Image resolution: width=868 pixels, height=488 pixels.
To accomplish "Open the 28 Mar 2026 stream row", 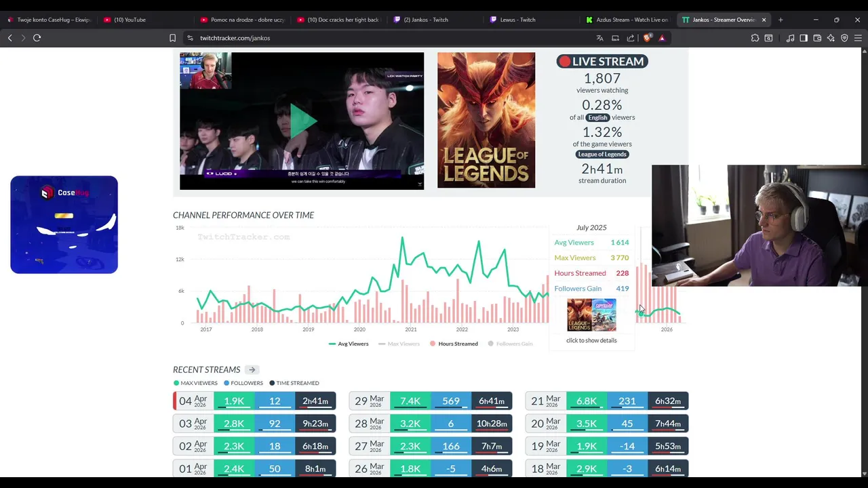I will 431,424.
